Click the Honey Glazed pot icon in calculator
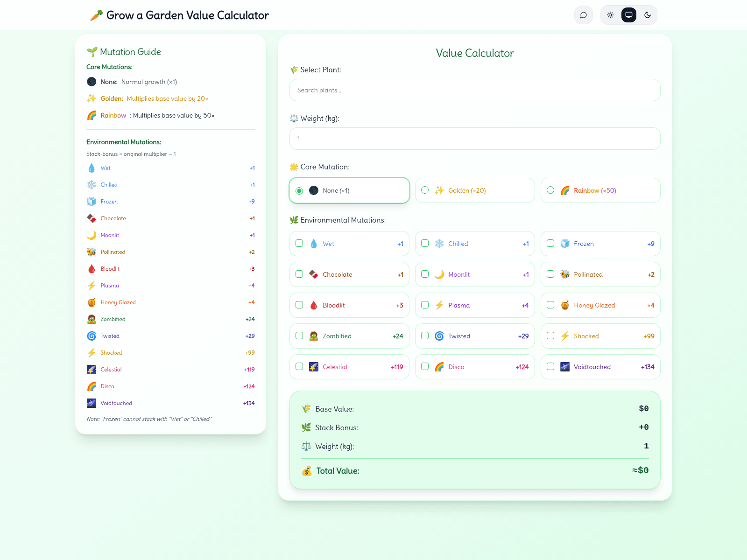This screenshot has width=747, height=560. (x=565, y=305)
